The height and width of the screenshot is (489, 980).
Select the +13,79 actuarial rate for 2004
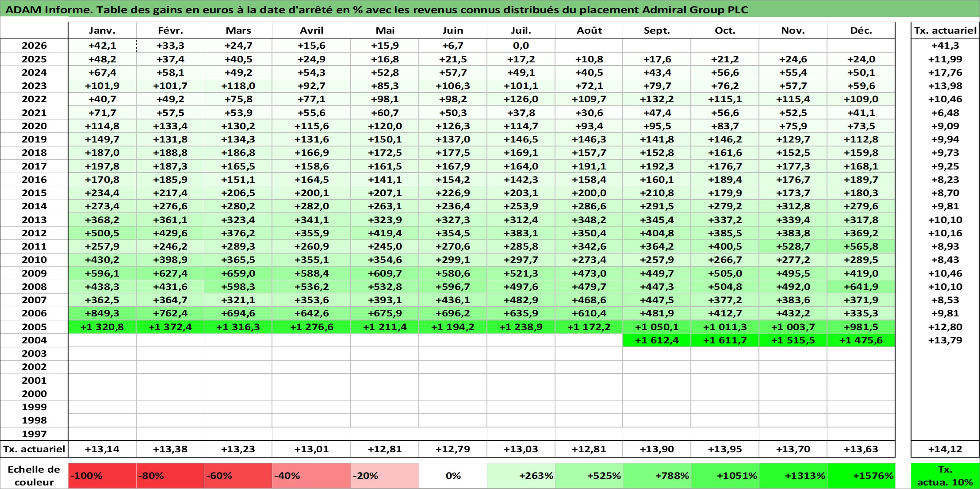coord(945,340)
